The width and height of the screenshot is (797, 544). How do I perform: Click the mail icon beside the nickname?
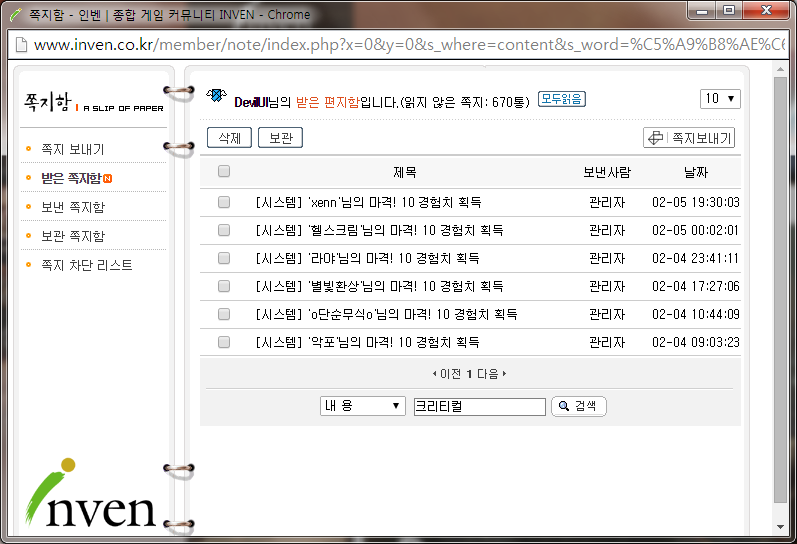coord(215,97)
